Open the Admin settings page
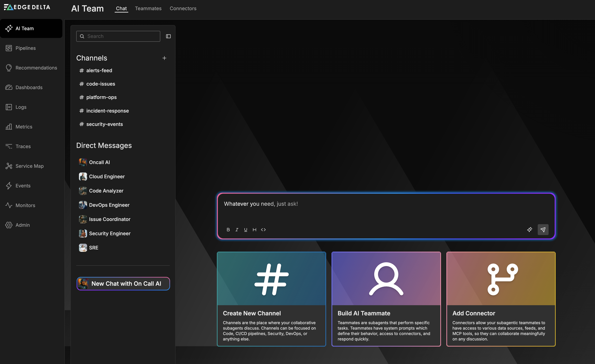This screenshot has height=364, width=595. [x=23, y=225]
